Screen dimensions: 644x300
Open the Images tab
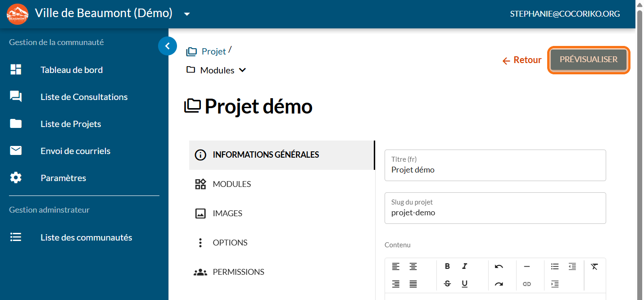coord(227,214)
